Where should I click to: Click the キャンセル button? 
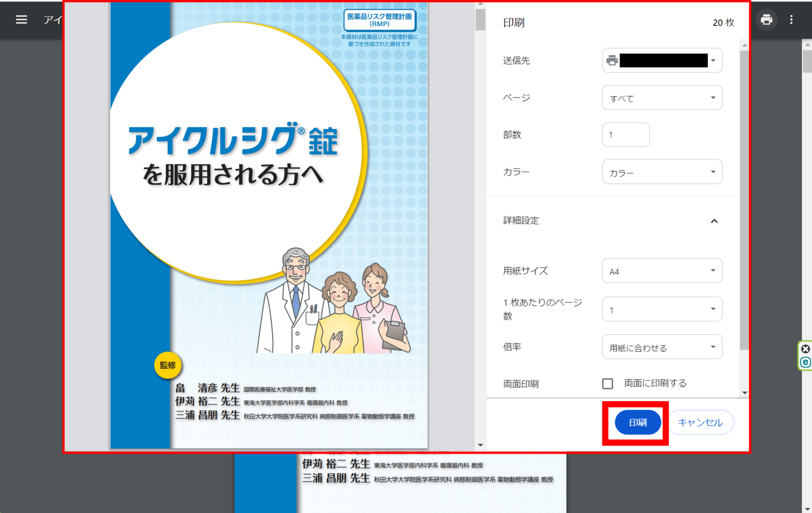click(701, 423)
